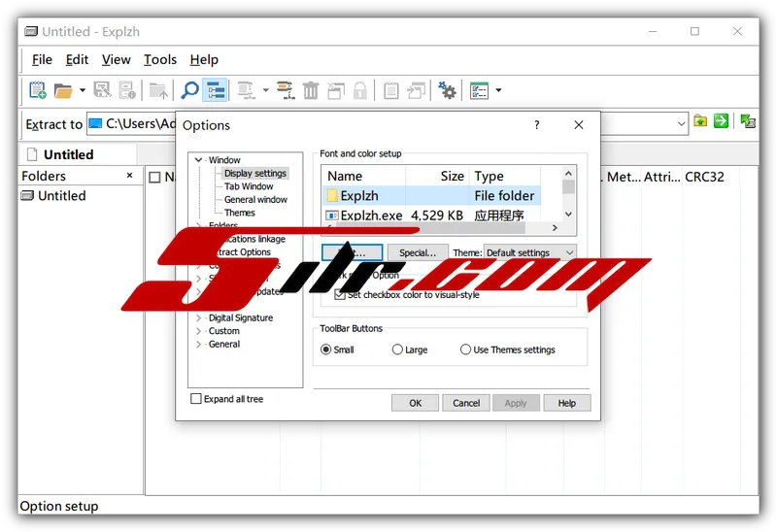The width and height of the screenshot is (777, 532).
Task: Click the rightmost Extract to bar icon
Action: click(748, 120)
